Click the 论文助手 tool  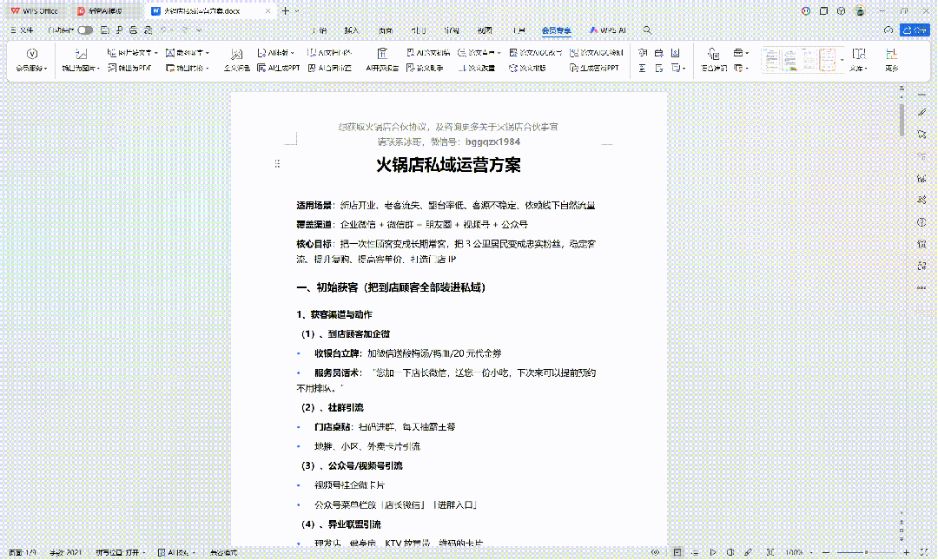(425, 69)
